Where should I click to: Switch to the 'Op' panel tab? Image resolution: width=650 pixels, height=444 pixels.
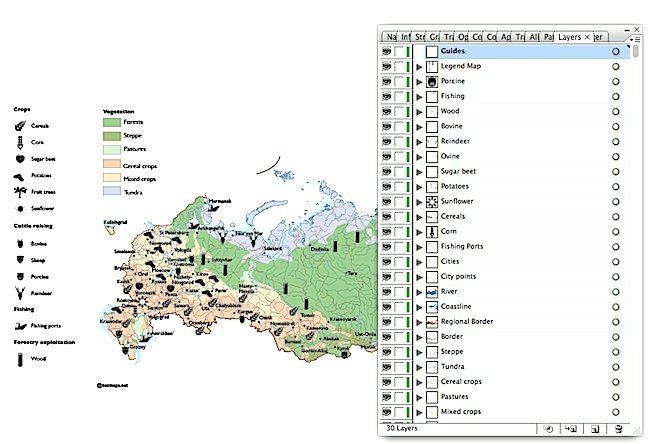point(462,37)
